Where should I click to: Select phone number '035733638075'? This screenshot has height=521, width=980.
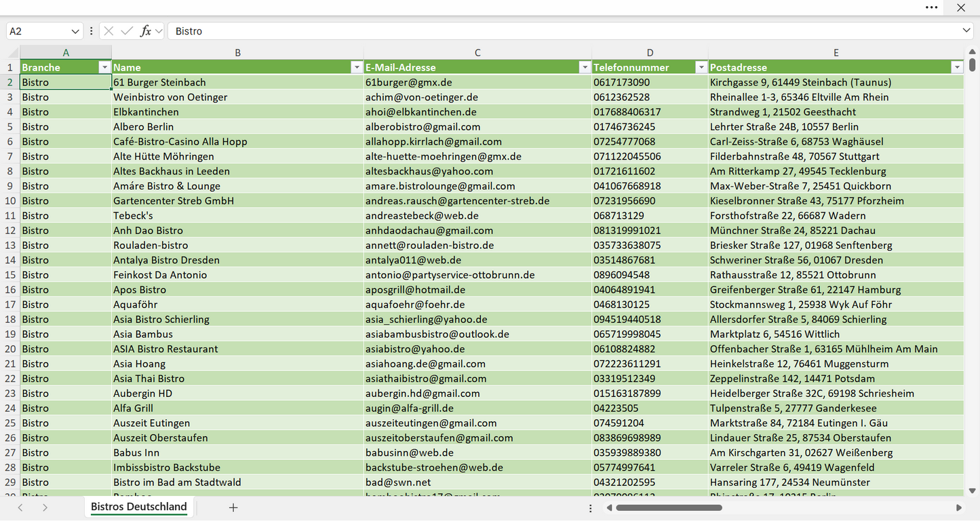(650, 246)
